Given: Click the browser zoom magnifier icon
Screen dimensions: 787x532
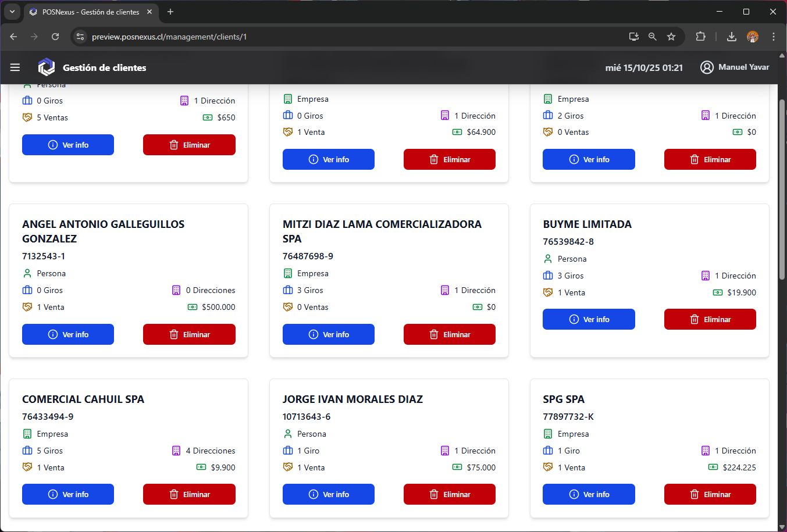Looking at the screenshot, I should coord(653,37).
